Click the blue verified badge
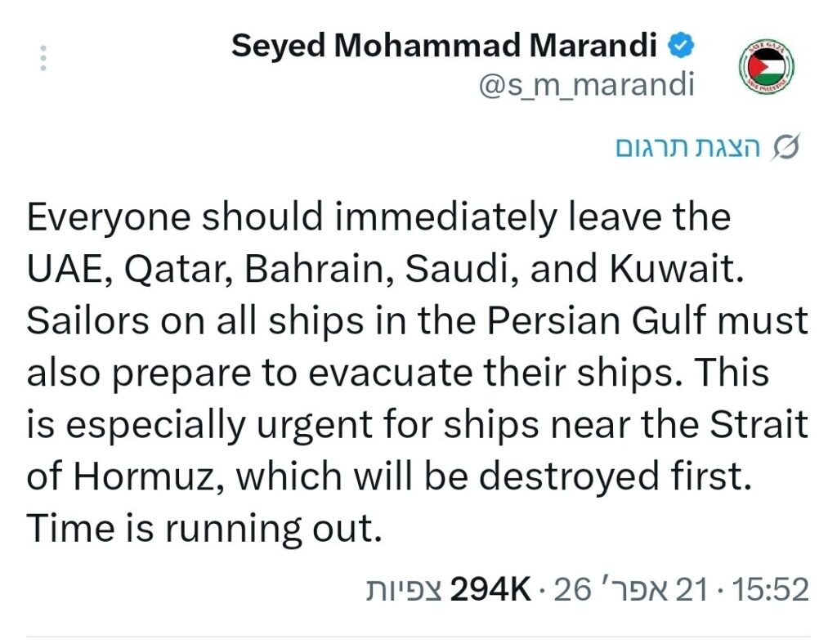The image size is (837, 644). pos(680,47)
